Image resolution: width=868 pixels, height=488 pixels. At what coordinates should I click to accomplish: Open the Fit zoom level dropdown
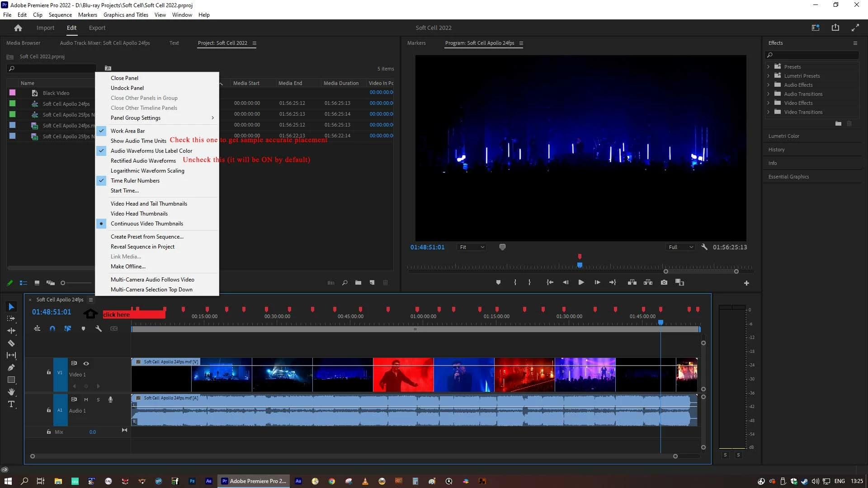pos(472,247)
